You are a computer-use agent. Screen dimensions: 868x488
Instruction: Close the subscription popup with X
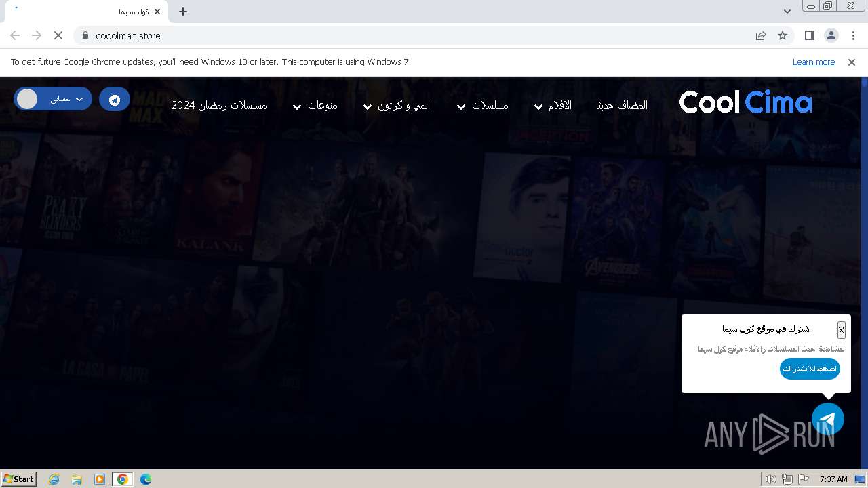tap(841, 330)
